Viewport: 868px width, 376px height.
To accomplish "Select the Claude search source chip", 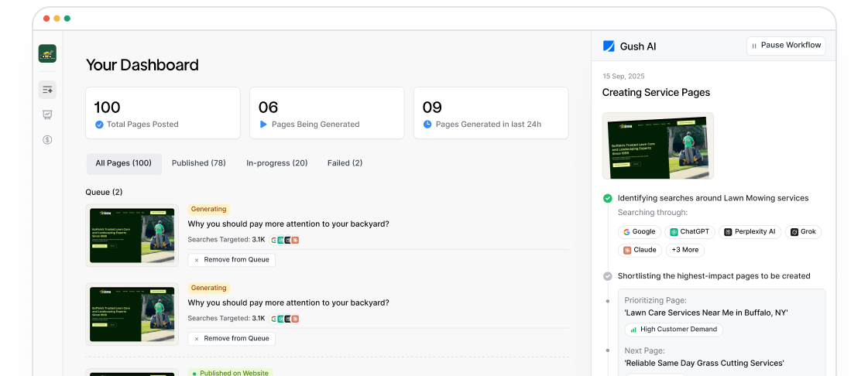I will point(640,250).
